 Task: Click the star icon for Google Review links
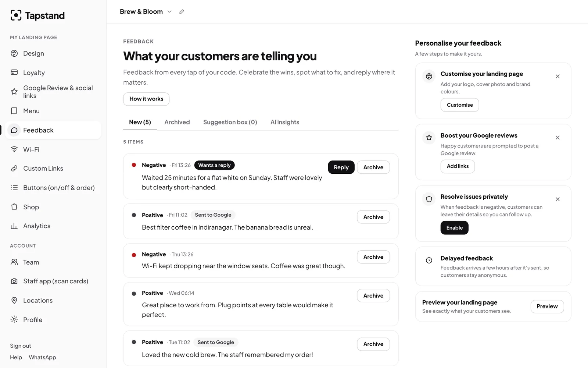14,92
